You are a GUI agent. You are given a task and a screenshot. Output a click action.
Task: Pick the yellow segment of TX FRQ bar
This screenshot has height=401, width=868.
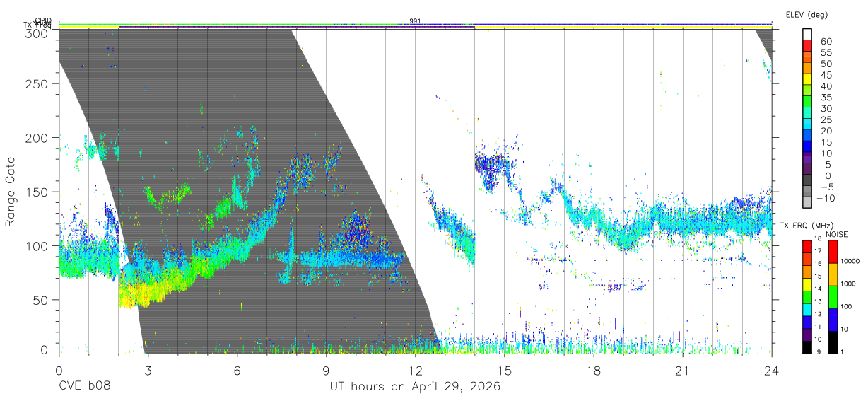[807, 284]
